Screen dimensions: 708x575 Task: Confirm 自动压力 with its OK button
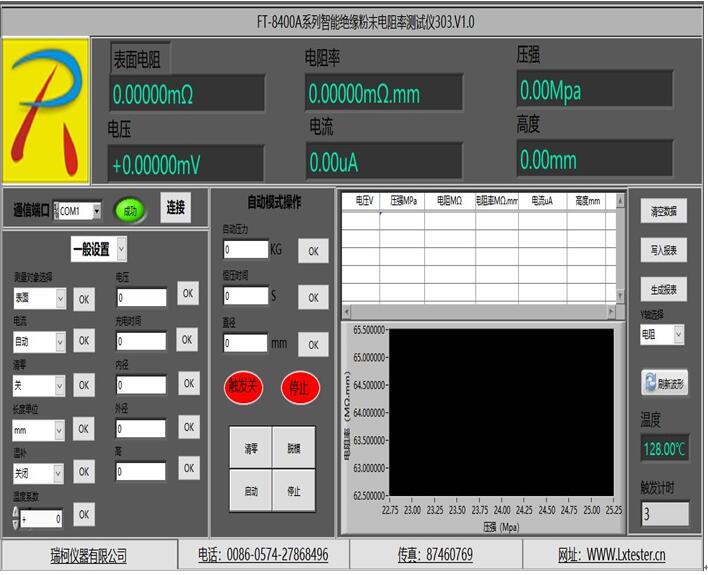313,251
